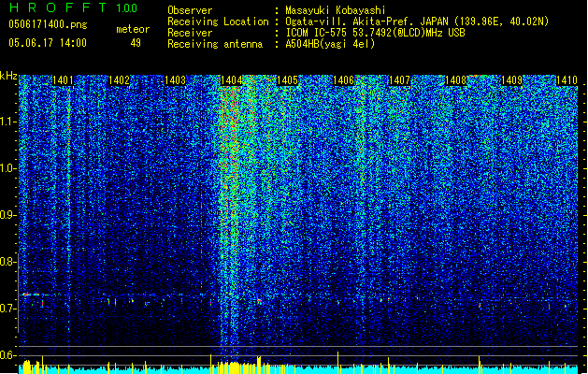Select the filename 0506171400.png
The image size is (588, 374).
click(x=48, y=24)
